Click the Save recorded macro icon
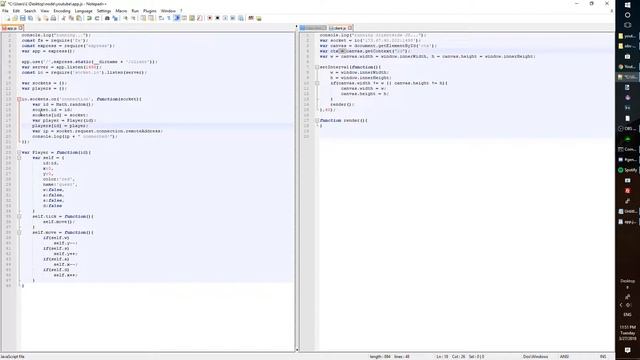Screen dimensions: 640x360 [x=240, y=18]
